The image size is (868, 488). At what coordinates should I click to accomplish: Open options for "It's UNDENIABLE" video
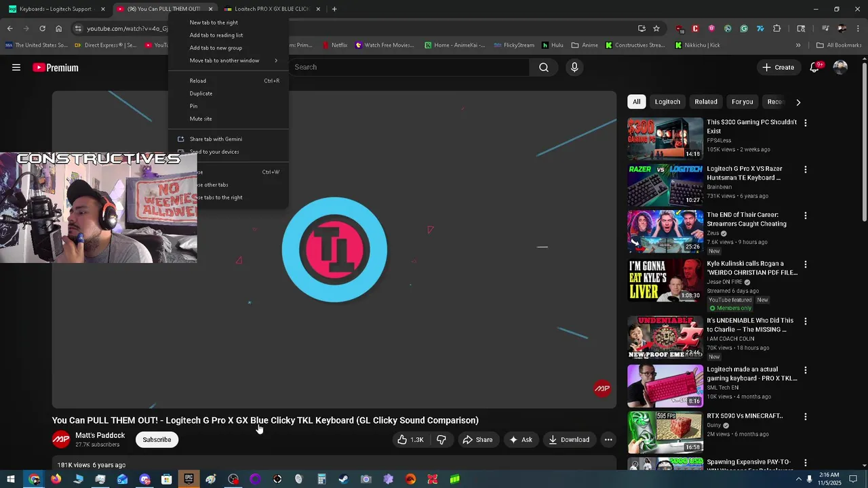806,321
